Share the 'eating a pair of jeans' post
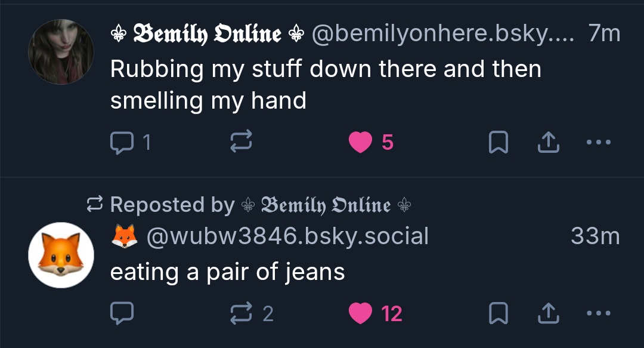The height and width of the screenshot is (348, 644). tap(549, 313)
